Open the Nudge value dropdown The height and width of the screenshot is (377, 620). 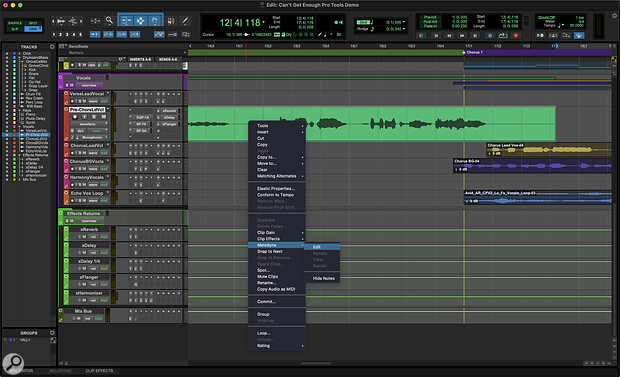[x=404, y=29]
